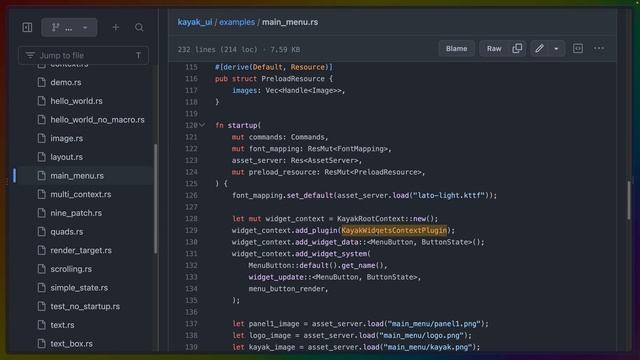Image resolution: width=640 pixels, height=360 pixels.
Task: Click menu_button_render on line 134
Action: (x=286, y=289)
